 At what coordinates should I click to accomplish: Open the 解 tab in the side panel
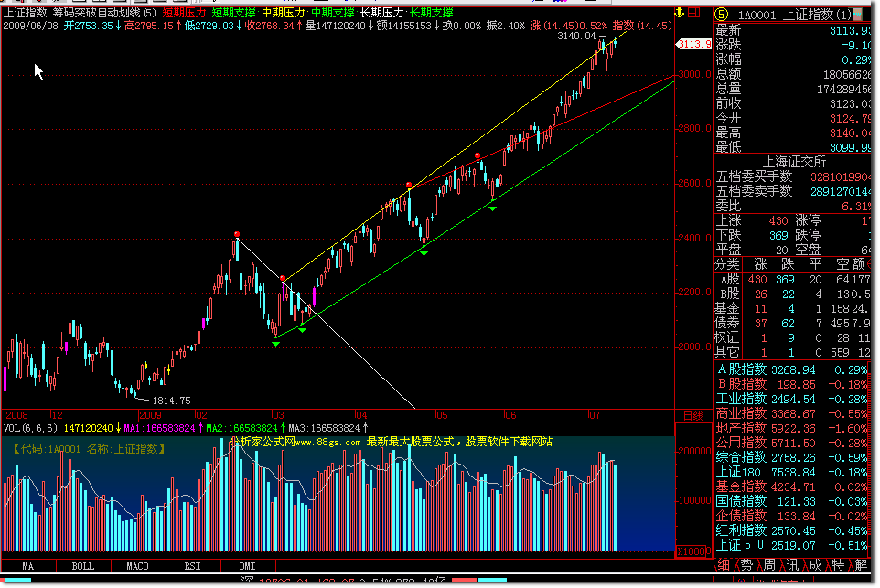coord(861,565)
